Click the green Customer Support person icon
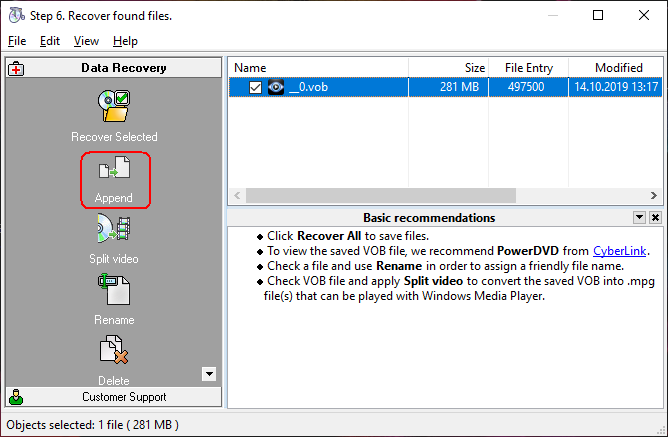This screenshot has height=437, width=668. pyautogui.click(x=16, y=397)
